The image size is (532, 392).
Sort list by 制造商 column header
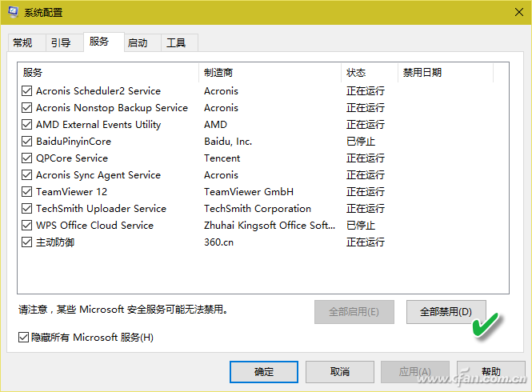(x=269, y=73)
